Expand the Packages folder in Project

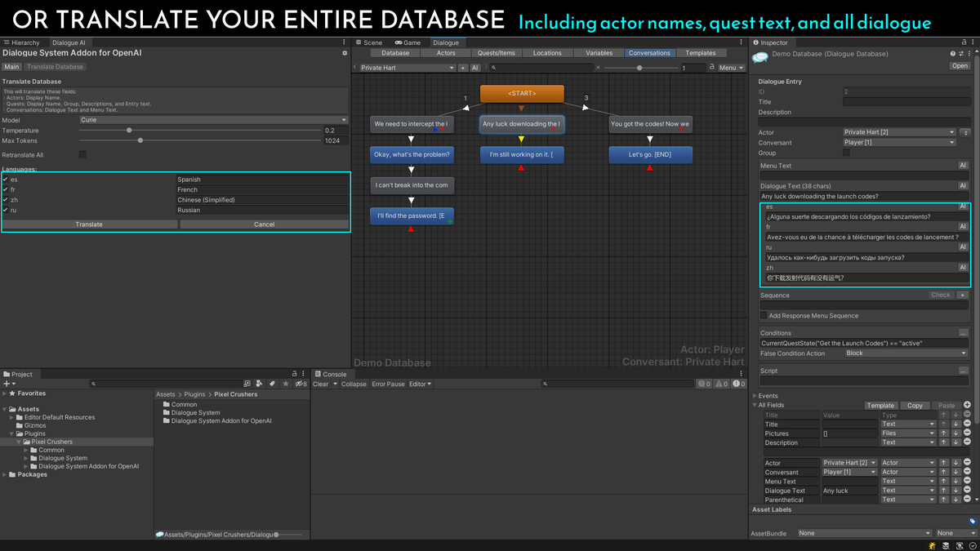click(x=5, y=474)
